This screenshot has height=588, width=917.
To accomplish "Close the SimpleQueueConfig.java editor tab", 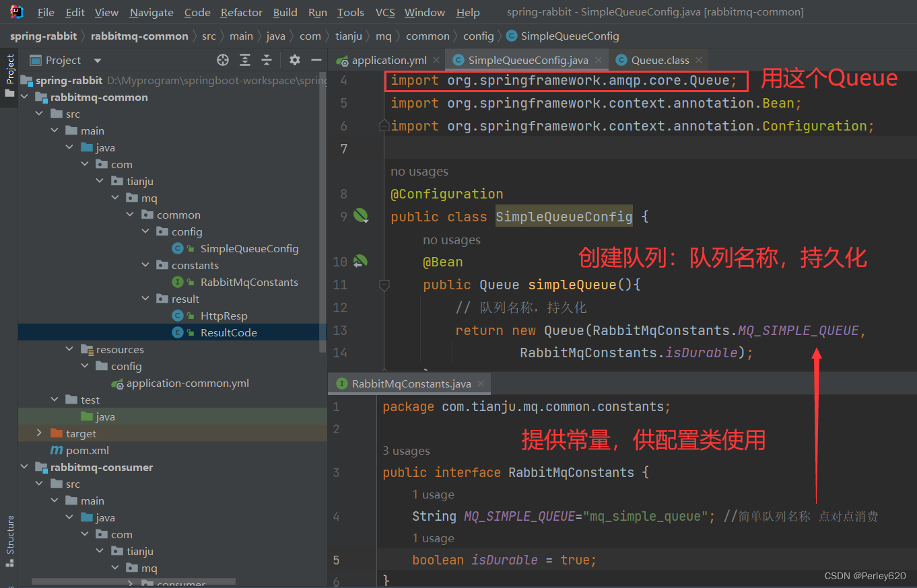I will 597,60.
